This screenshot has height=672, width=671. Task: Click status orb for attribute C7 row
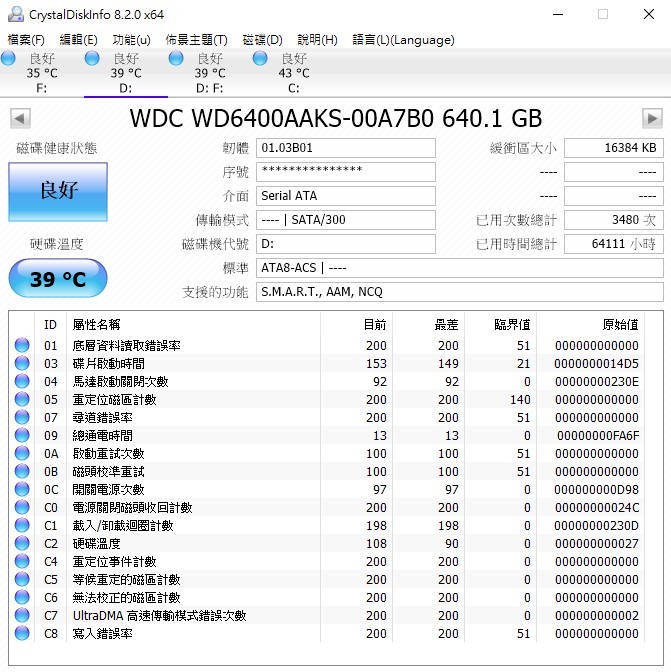click(x=22, y=615)
